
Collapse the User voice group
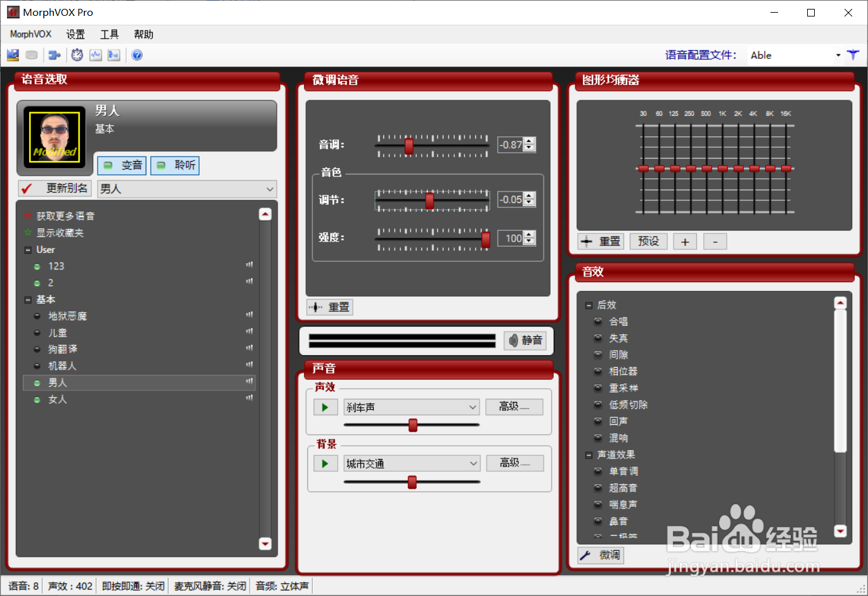click(28, 250)
